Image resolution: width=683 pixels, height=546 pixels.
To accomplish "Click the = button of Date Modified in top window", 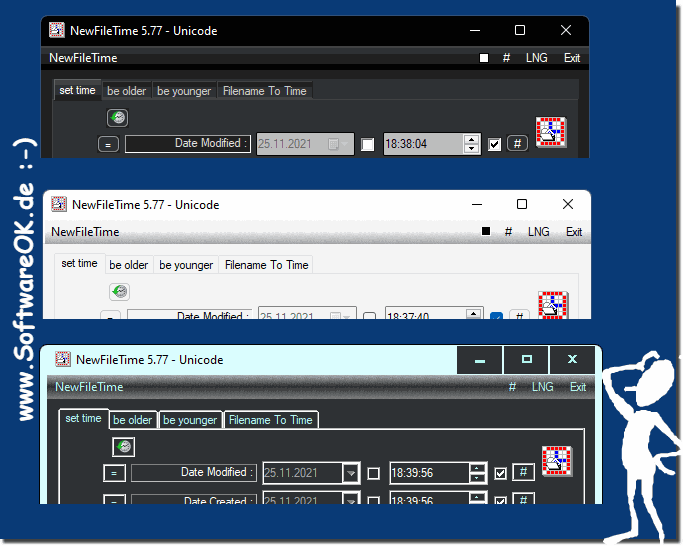I will (x=108, y=144).
